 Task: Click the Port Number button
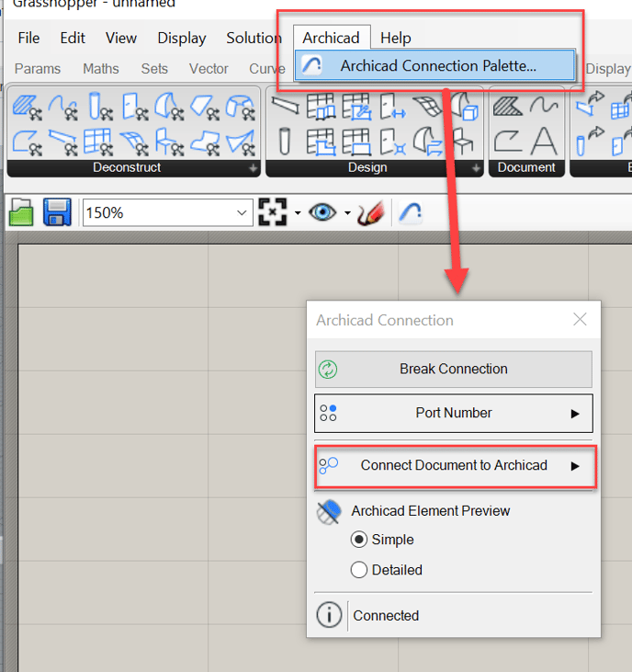tap(454, 413)
